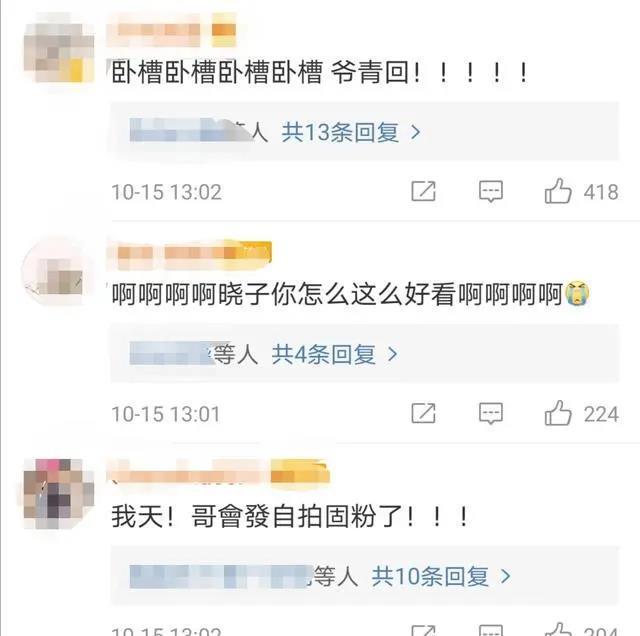Open third commenter's username link

[218, 474]
